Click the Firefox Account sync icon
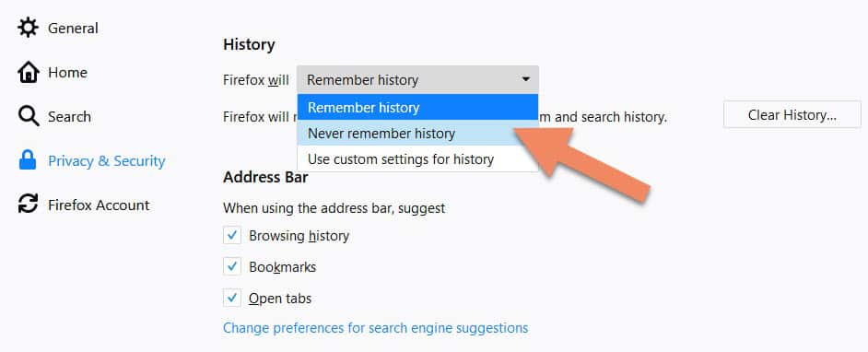Image resolution: width=868 pixels, height=352 pixels. click(x=29, y=205)
